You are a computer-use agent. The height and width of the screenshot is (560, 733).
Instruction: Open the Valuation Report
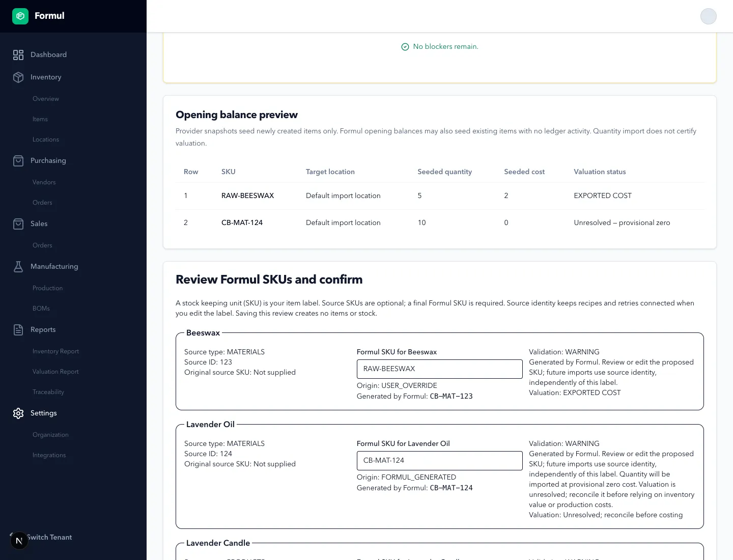56,372
